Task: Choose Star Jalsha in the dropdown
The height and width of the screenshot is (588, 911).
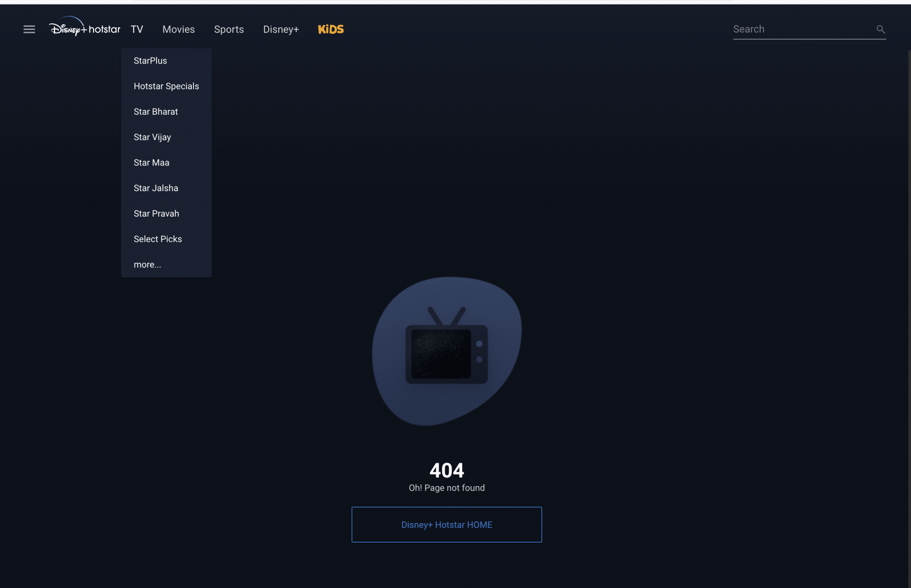Action: 156,188
